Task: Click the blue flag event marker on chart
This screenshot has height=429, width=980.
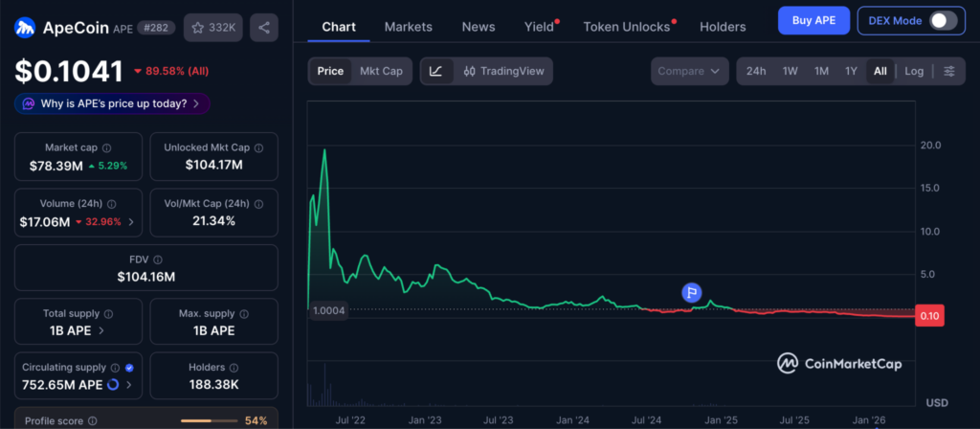Action: (x=692, y=292)
